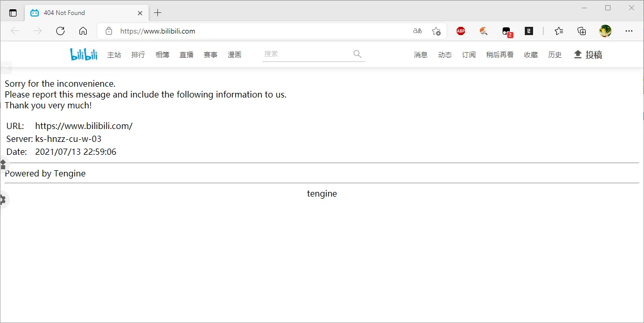Open 稍后再看 watch later list

[500, 55]
